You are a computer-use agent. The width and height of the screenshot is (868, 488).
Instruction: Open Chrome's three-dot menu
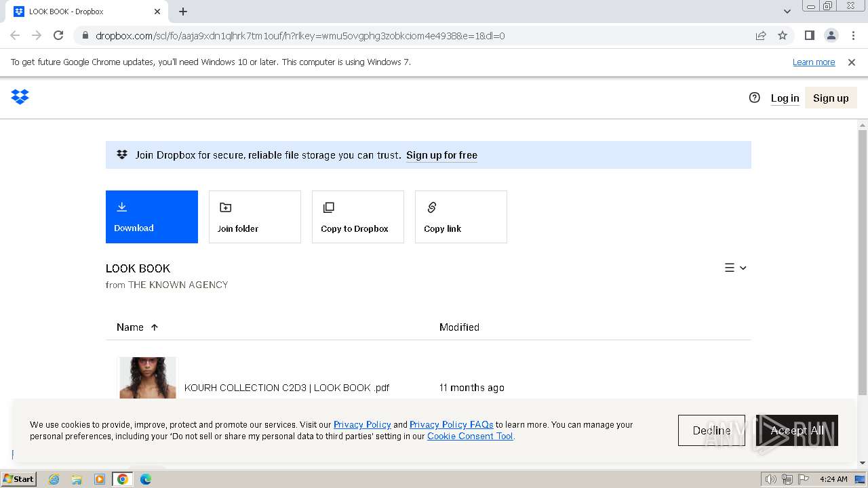coord(852,35)
